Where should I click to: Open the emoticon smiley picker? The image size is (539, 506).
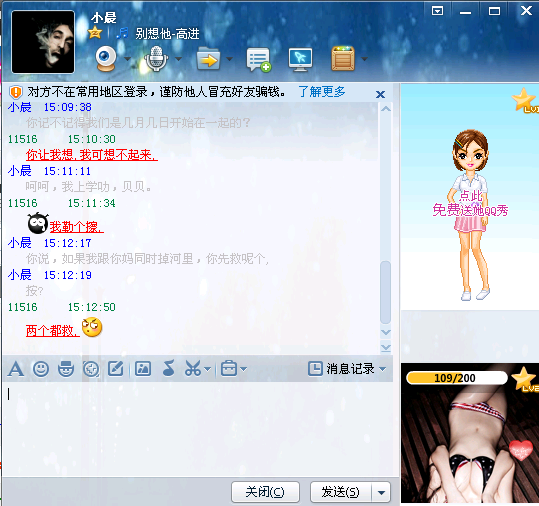click(x=41, y=369)
